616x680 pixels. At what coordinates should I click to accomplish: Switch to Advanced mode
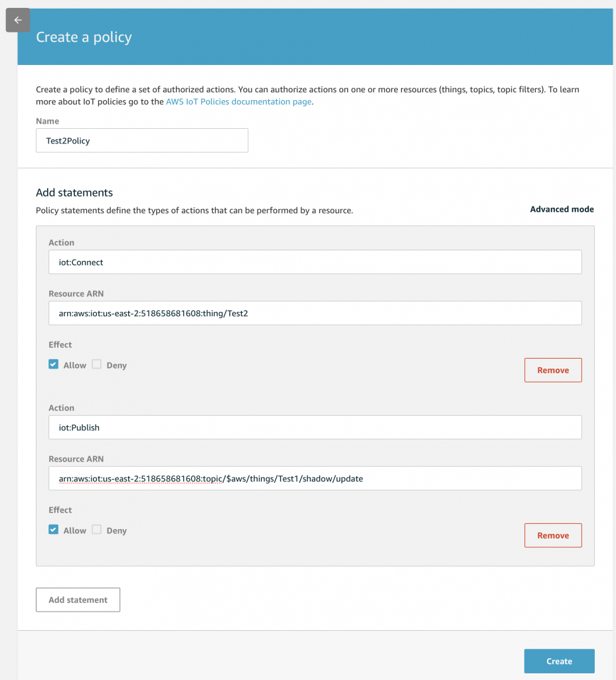point(562,209)
